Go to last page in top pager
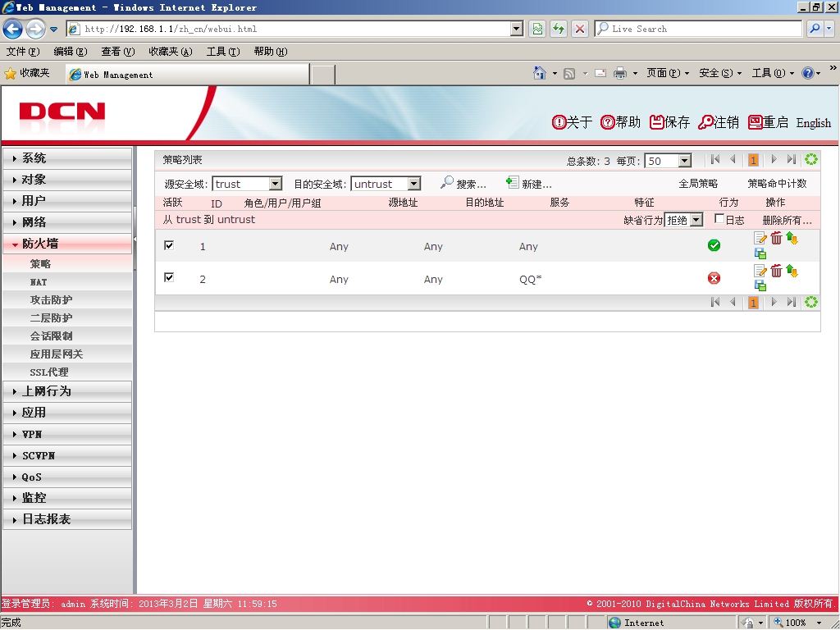The image size is (840, 630). tap(792, 159)
